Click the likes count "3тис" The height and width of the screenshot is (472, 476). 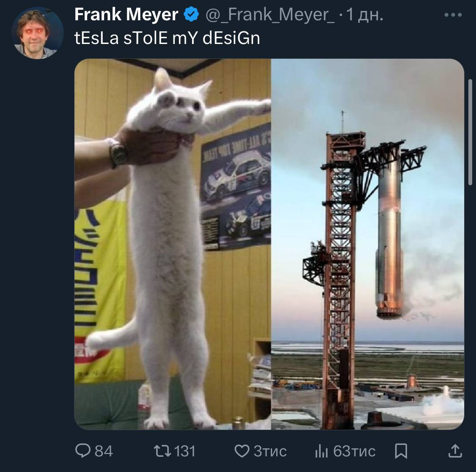(270, 451)
